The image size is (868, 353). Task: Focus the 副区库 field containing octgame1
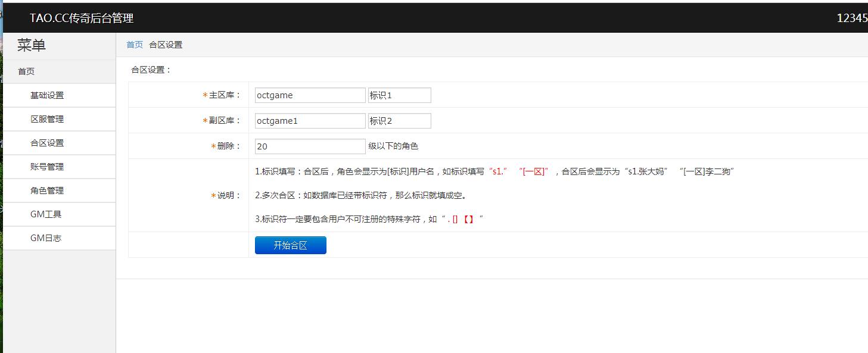(310, 121)
